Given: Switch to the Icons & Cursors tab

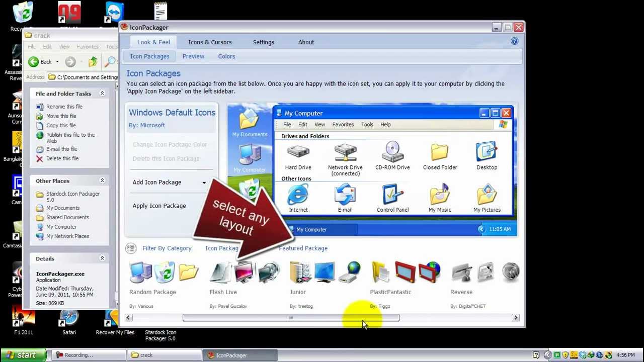Looking at the screenshot, I should (210, 42).
